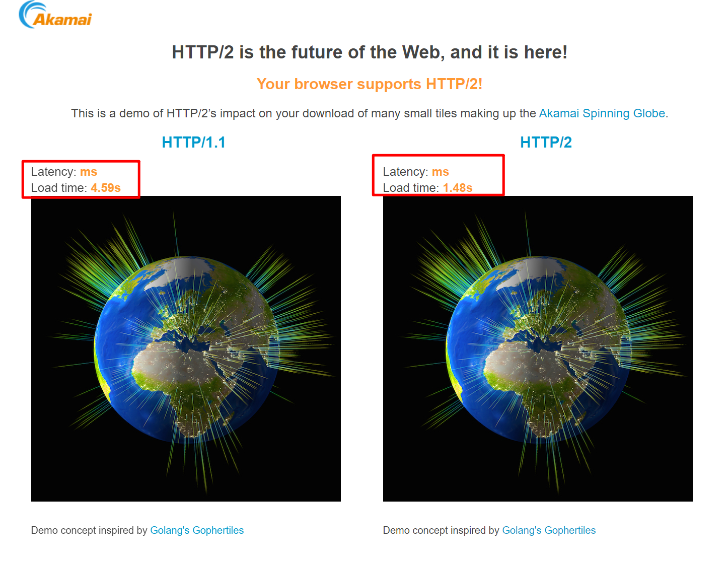Click the 'This is a demo of HTTP/2's impact' sentence
Image resolution: width=728 pixels, height=562 pixels.
pos(370,113)
